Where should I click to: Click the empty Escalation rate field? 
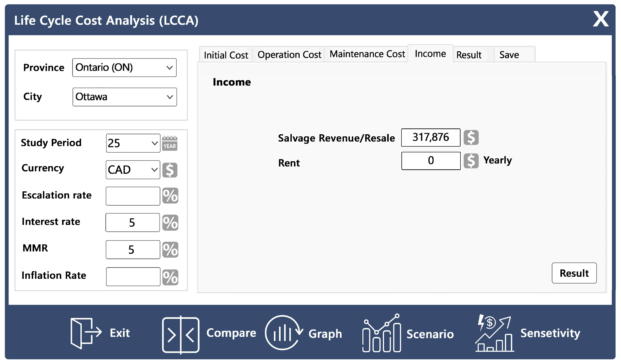pyautogui.click(x=133, y=196)
